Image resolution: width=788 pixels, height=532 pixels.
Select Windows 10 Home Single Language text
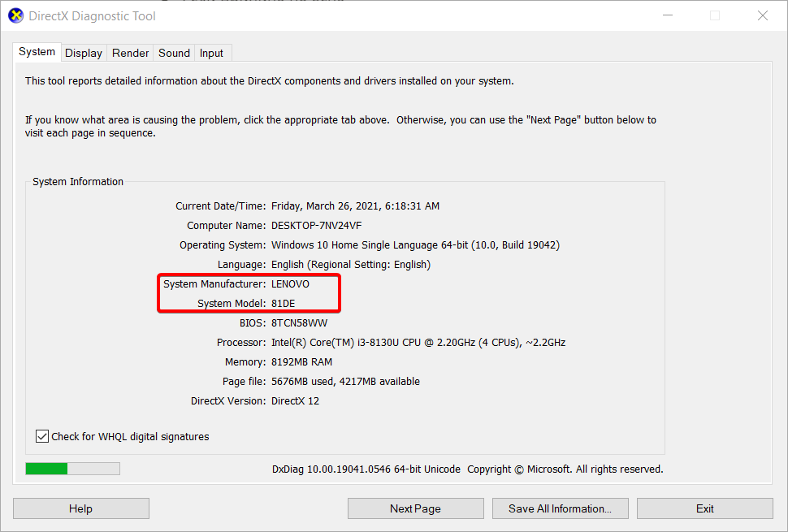(x=354, y=245)
